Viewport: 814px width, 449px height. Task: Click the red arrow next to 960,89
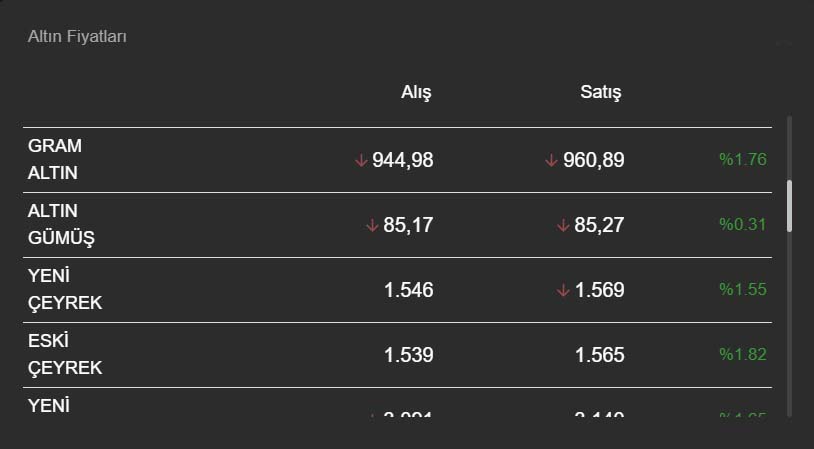pos(551,160)
